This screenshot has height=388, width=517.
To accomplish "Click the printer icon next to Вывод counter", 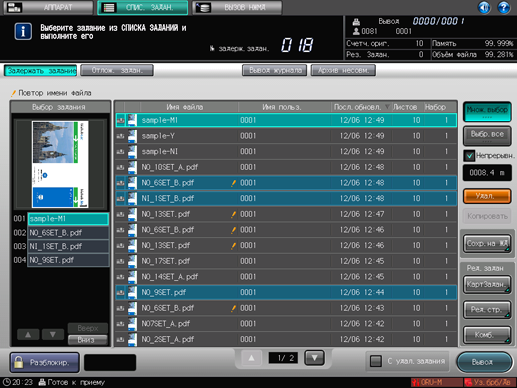I will coord(356,22).
